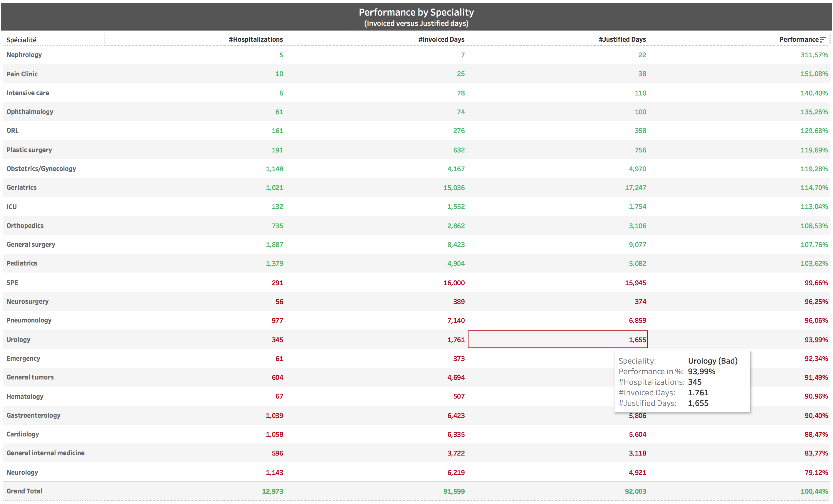
Task: Select the Cardiology row label
Action: pyautogui.click(x=23, y=434)
